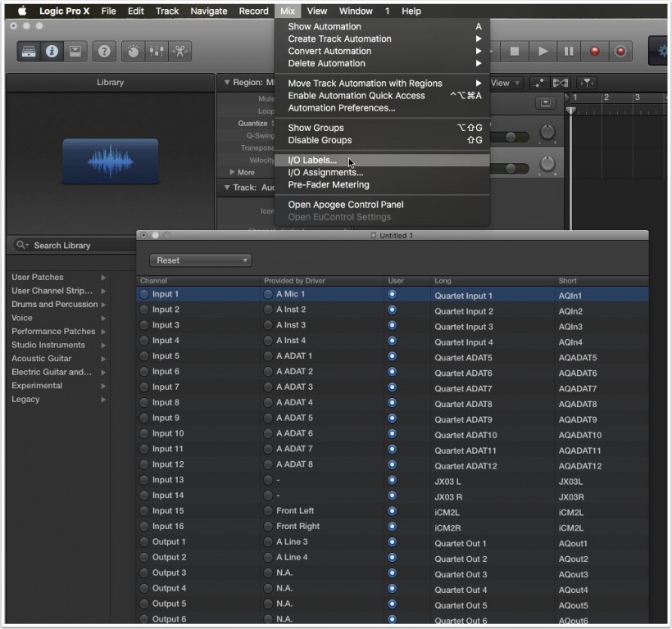Viewport: 672px width, 629px height.
Task: Collapse the Region inspector disclosure triangle
Action: pyautogui.click(x=227, y=82)
